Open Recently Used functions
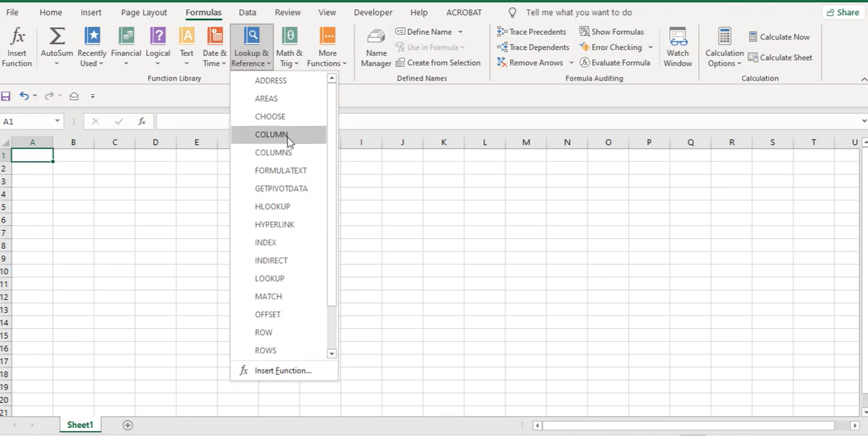The image size is (868, 436). 92,47
